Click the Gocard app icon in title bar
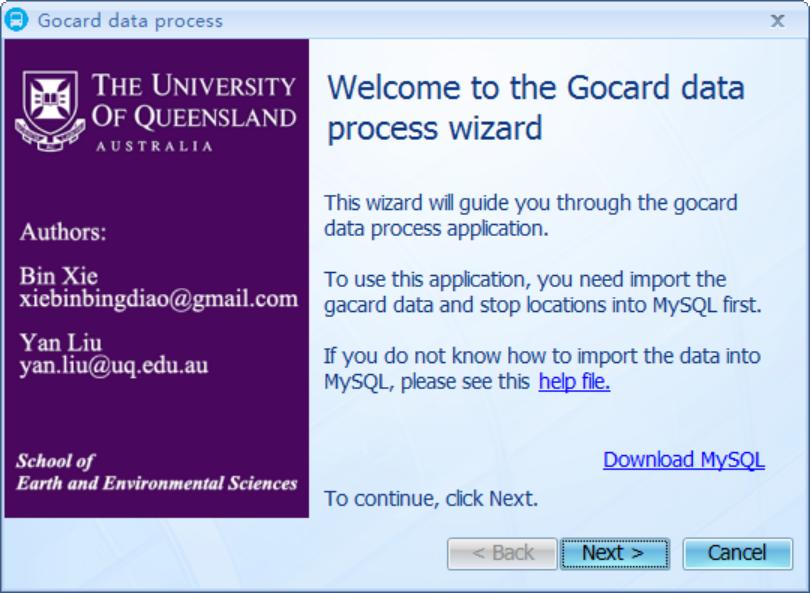Viewport: 810px width, 593px height. pyautogui.click(x=18, y=20)
